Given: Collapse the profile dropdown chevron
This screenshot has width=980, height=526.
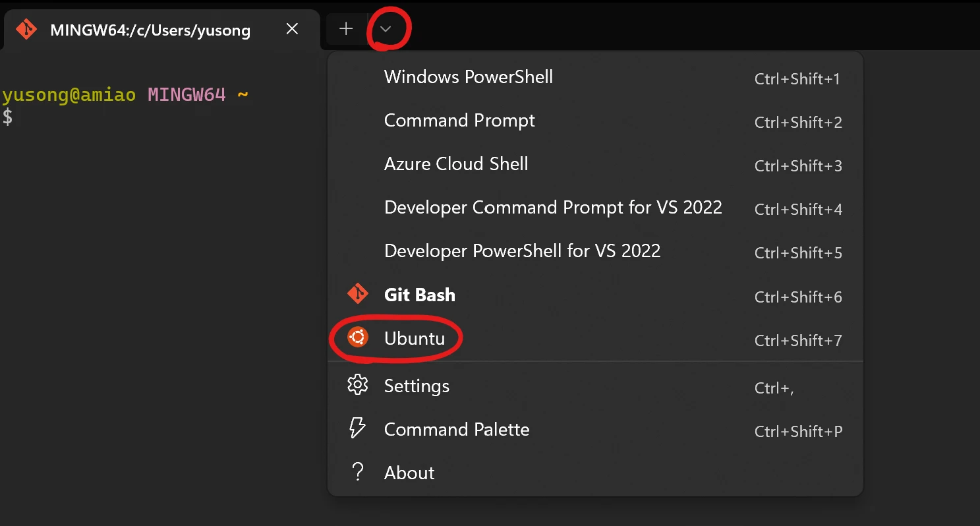Looking at the screenshot, I should (x=386, y=29).
